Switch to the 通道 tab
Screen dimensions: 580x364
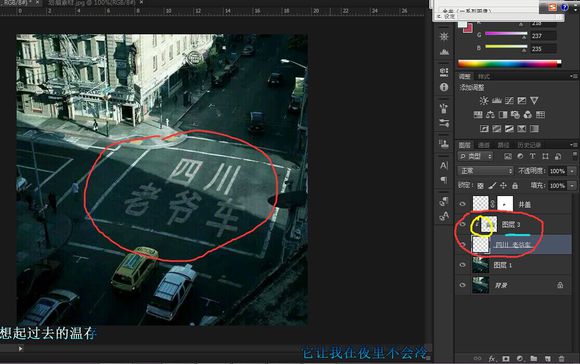pos(483,145)
